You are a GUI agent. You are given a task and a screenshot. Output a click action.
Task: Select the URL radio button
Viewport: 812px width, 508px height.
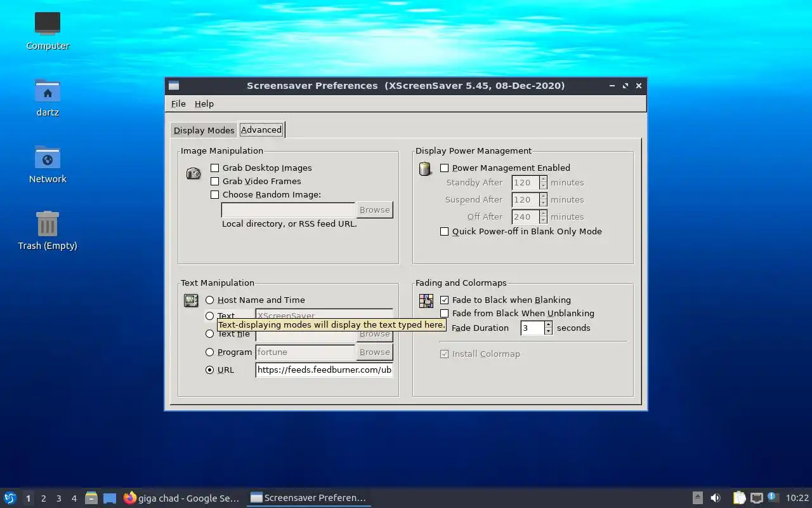[x=209, y=370]
